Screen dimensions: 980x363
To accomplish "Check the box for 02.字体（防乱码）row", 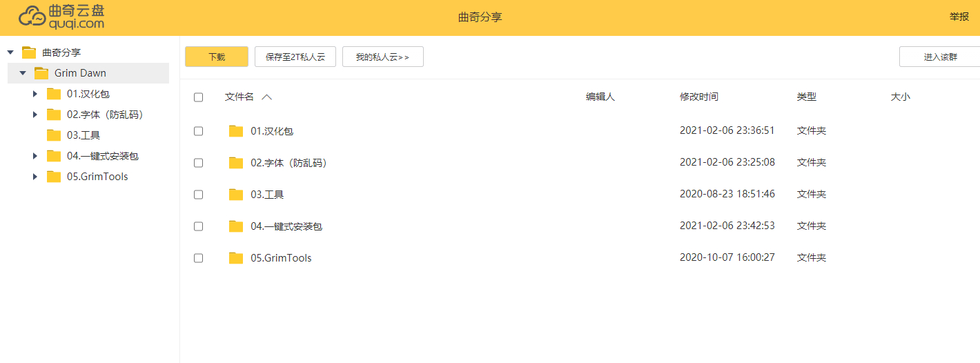I will pyautogui.click(x=199, y=163).
